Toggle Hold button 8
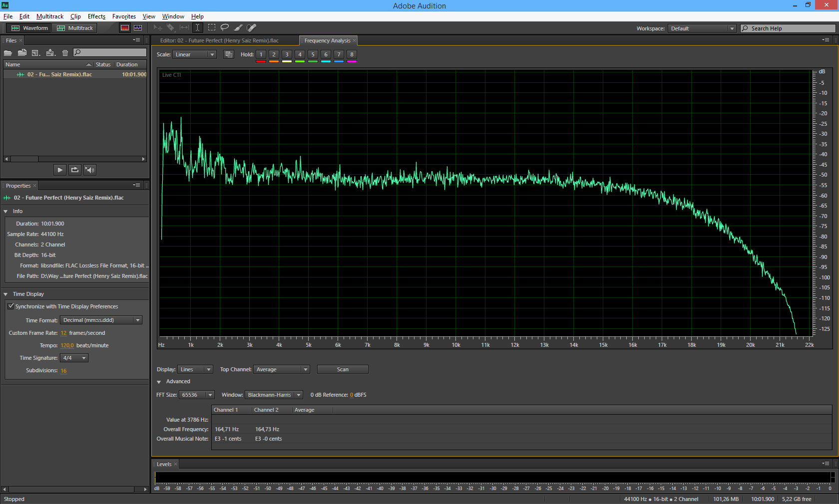Viewport: 839px width, 504px height. click(352, 55)
